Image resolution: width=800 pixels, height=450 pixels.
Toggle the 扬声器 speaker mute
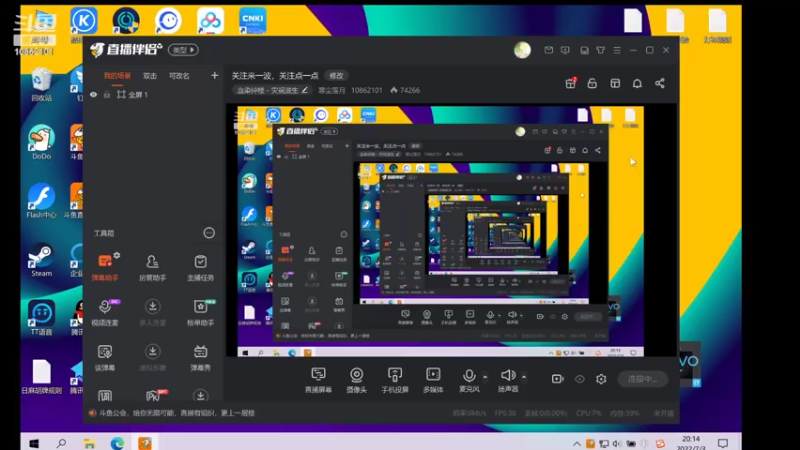pos(508,380)
